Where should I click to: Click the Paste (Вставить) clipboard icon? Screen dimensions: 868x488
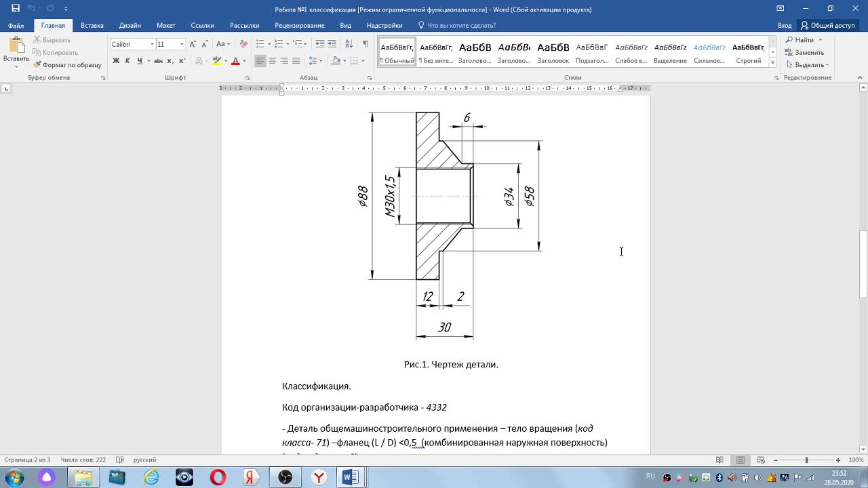(x=16, y=46)
